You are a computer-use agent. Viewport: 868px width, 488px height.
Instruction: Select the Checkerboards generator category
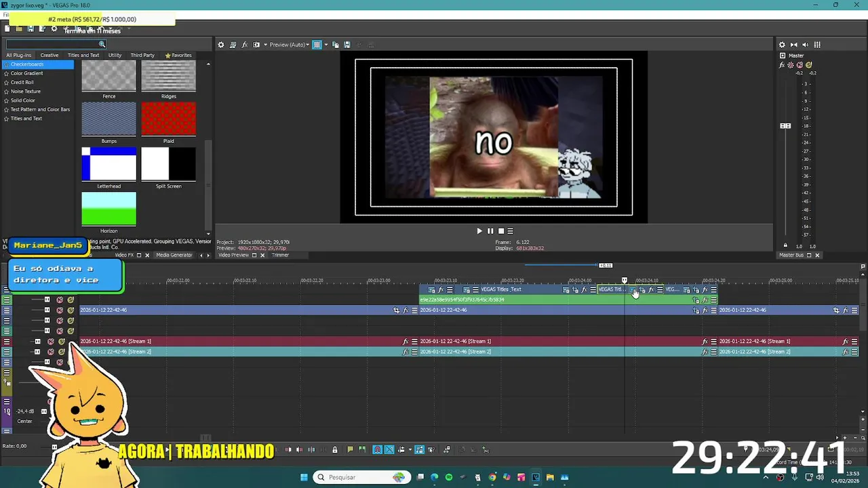click(x=27, y=64)
